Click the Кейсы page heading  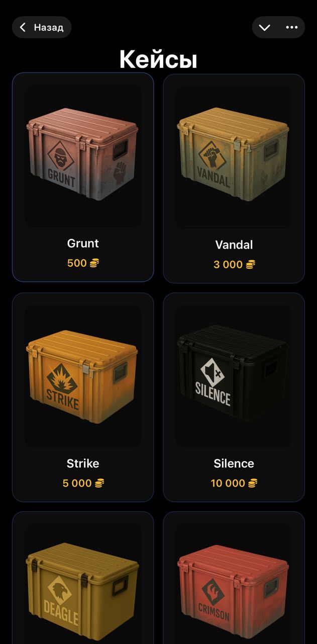(x=158, y=60)
